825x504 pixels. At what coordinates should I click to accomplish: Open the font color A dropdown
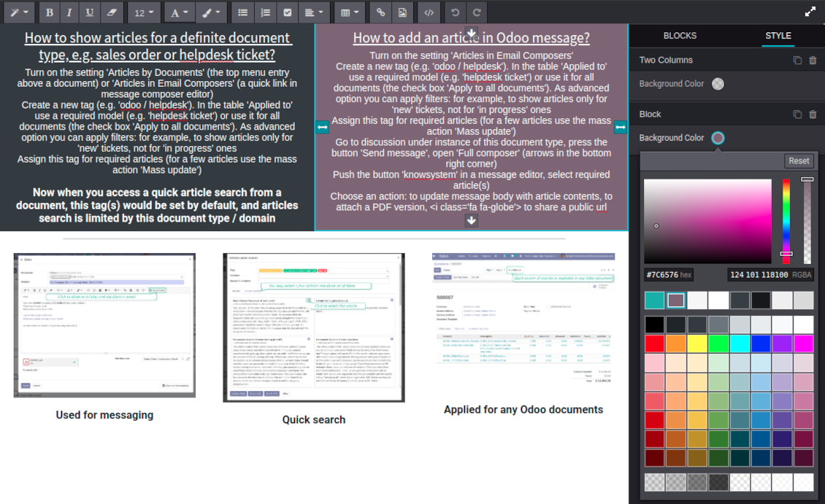(179, 12)
